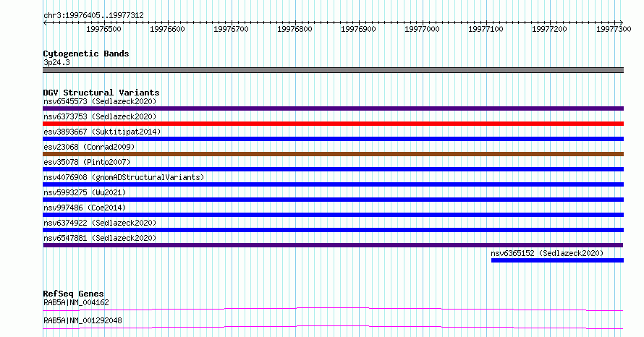Click the magenta transcript line for RAB5A|NM_004162

click(x=333, y=309)
